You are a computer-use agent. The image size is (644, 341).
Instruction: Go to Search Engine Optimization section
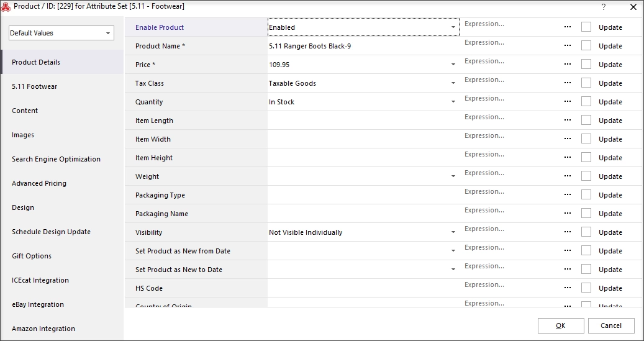coord(62,159)
